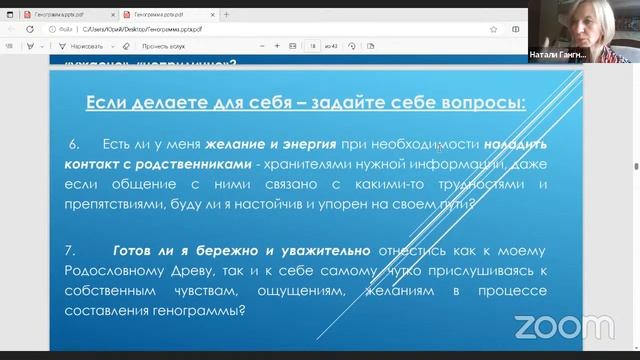The image size is (640, 360).
Task: Select the highlight tool
Action: pos(30,46)
